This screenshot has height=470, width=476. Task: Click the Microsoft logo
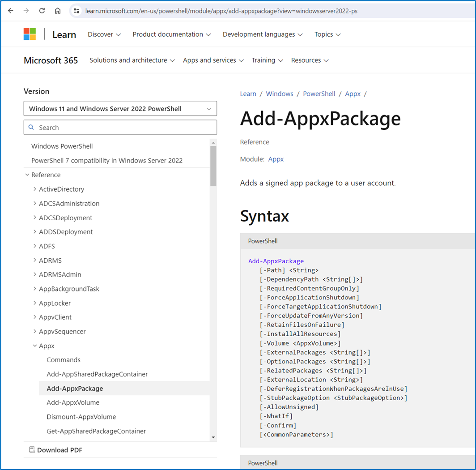(x=30, y=34)
